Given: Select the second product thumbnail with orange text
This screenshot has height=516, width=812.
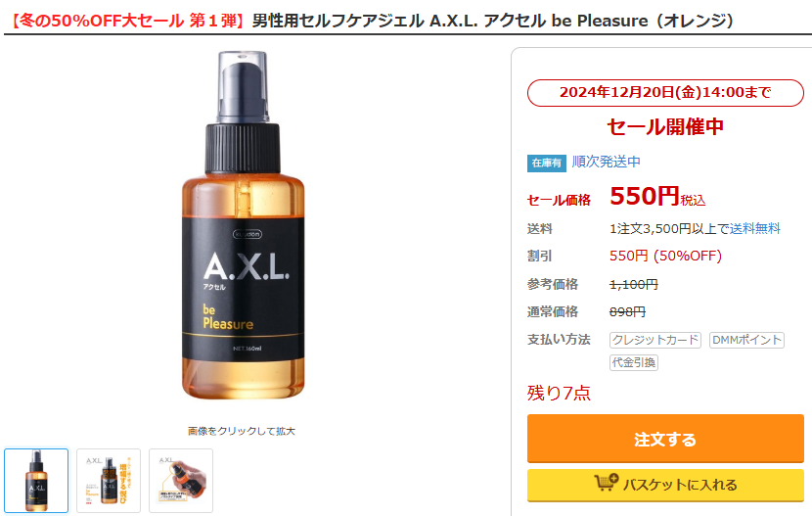Looking at the screenshot, I should [109, 481].
